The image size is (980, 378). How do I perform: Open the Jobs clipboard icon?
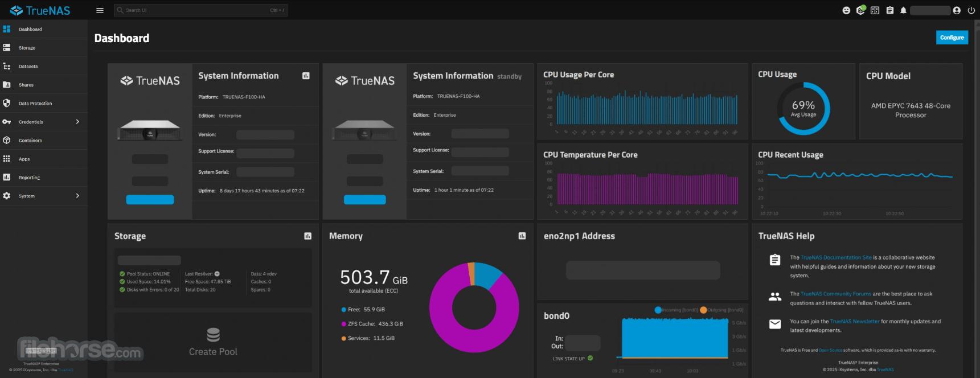pos(889,10)
